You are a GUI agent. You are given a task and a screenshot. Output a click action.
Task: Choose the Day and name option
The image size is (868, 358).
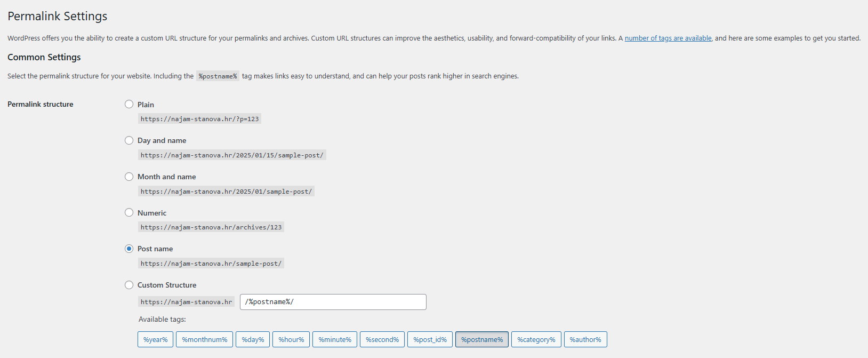click(x=129, y=140)
